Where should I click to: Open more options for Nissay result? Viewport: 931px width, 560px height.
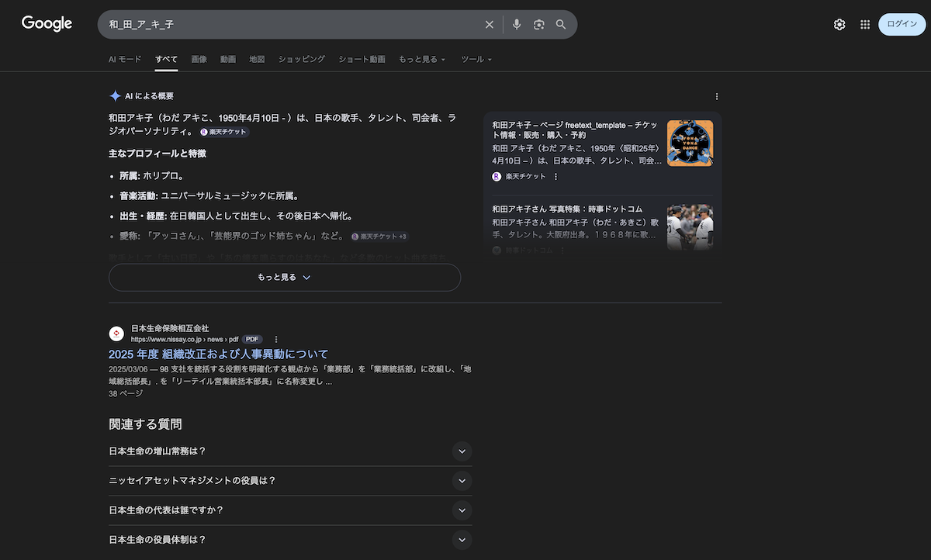(276, 339)
